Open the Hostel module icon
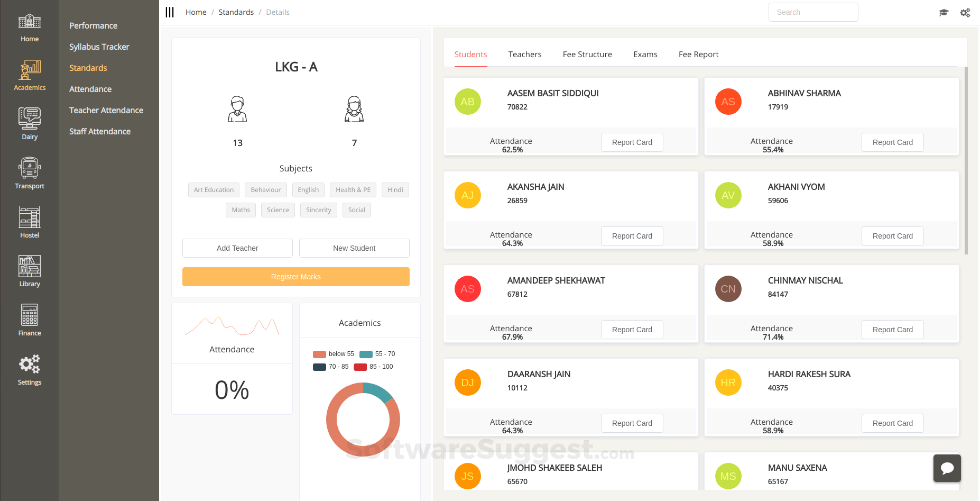 30,217
